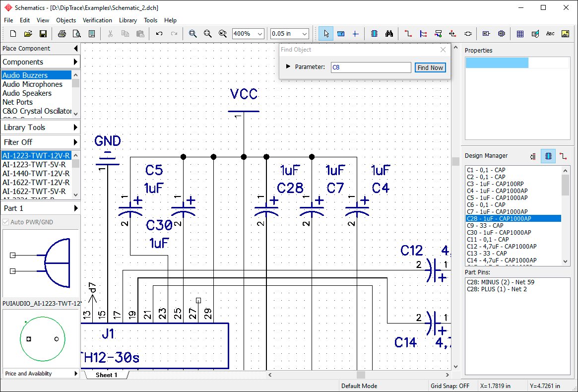578x392 pixels.
Task: Switch Design Manager to nets view
Action: 563,156
